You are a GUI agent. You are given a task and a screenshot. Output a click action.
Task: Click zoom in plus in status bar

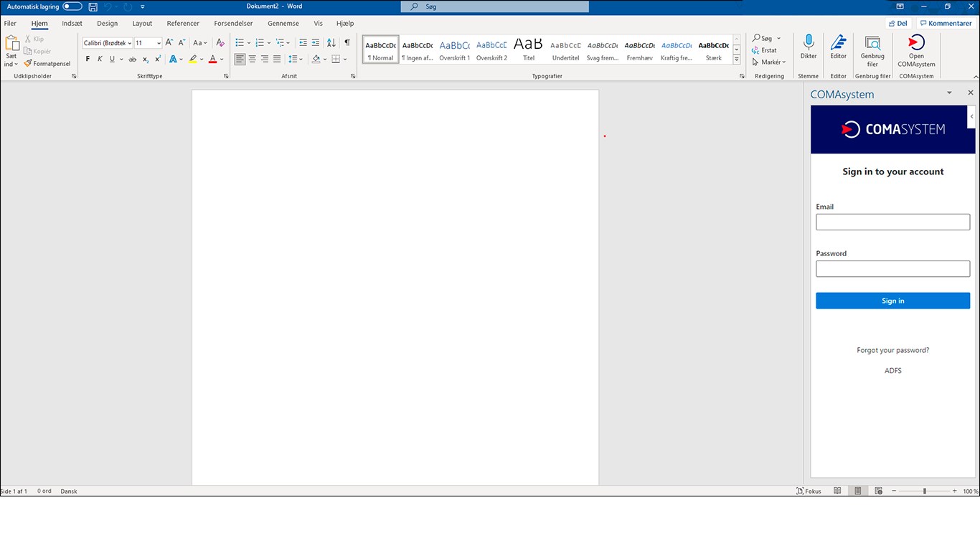954,491
